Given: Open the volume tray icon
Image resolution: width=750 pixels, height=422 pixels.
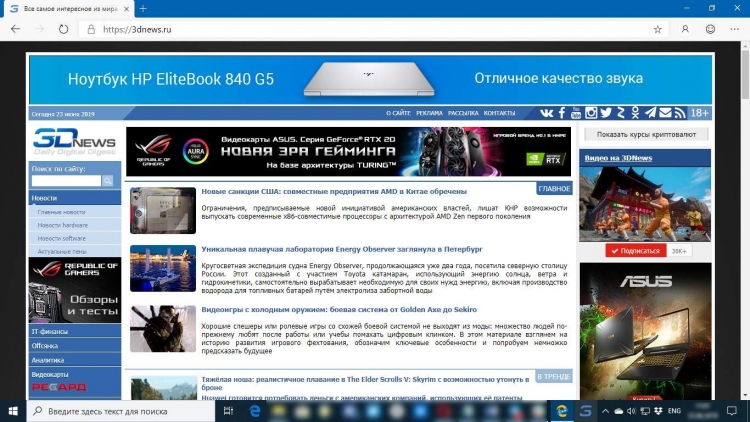Looking at the screenshot, I should [631, 411].
